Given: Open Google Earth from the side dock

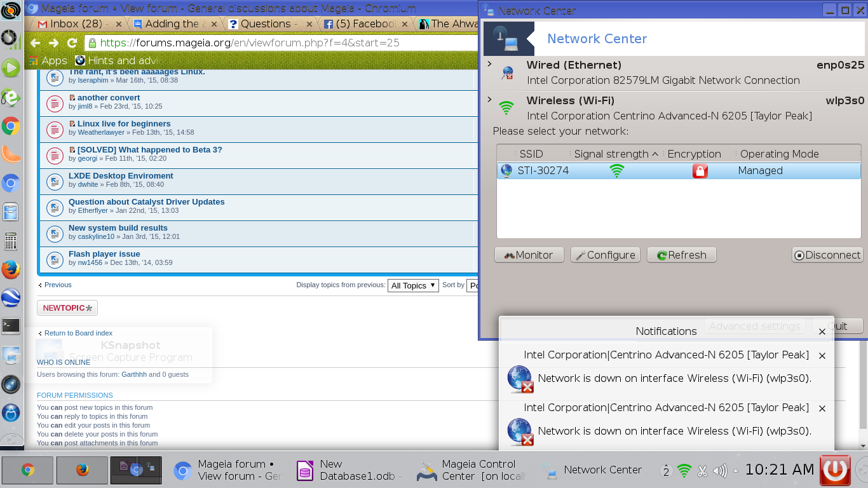Looking at the screenshot, I should coord(10,297).
